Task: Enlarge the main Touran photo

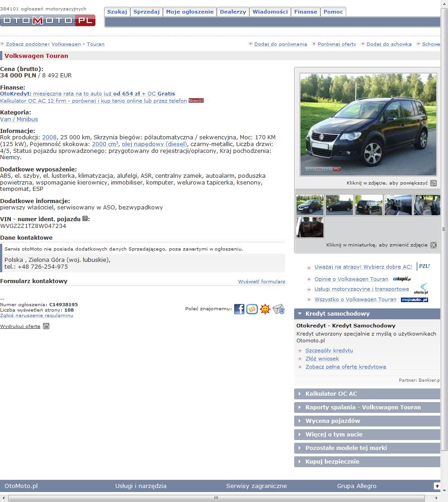Action: pos(368,124)
